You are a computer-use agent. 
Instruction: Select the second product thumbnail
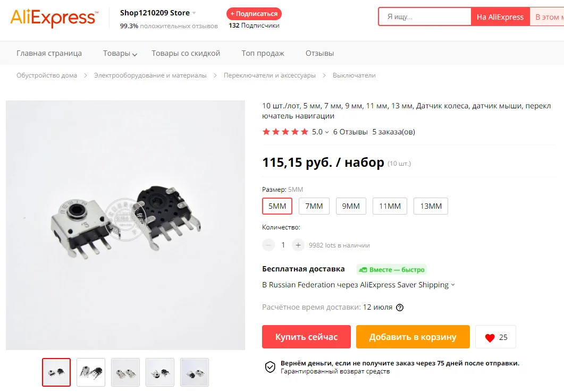tap(91, 372)
